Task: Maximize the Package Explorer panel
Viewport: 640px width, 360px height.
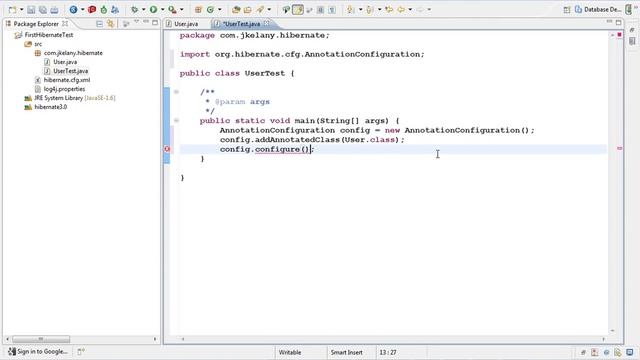Action: click(155, 23)
